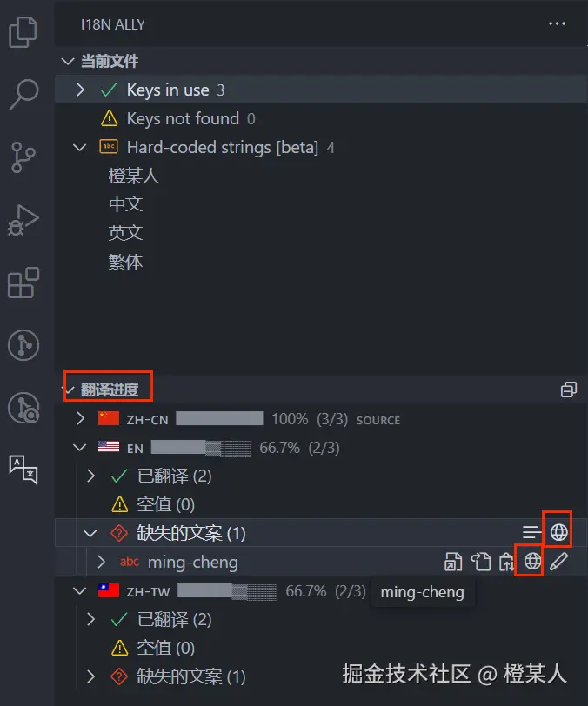Image resolution: width=588 pixels, height=706 pixels.
Task: Edit ming-cheng key with pencil icon
Action: tap(558, 562)
